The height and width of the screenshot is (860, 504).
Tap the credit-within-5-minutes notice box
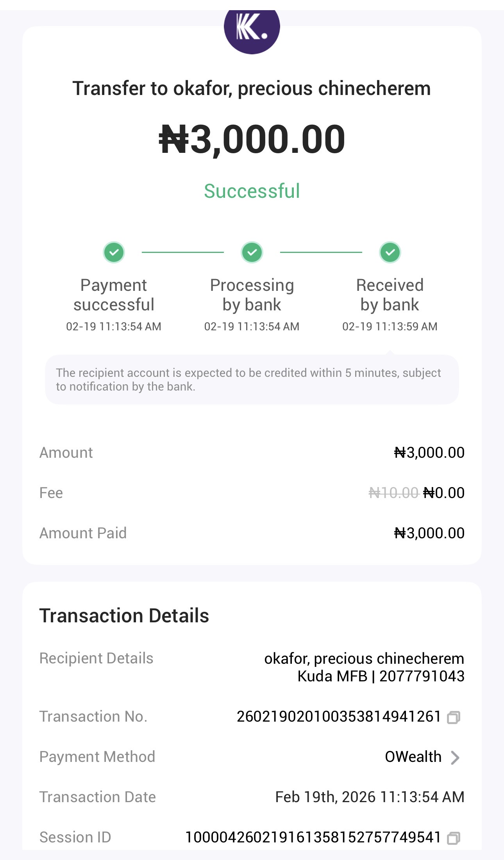pos(252,380)
